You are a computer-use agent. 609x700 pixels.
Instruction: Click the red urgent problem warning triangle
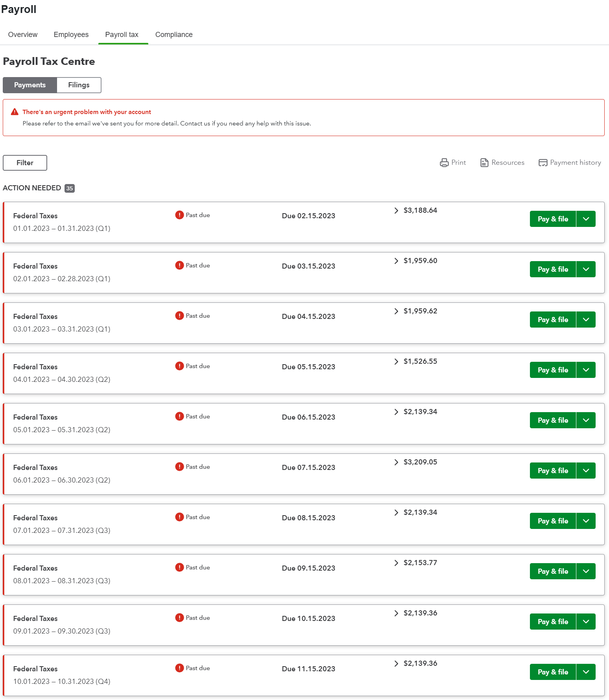[15, 112]
